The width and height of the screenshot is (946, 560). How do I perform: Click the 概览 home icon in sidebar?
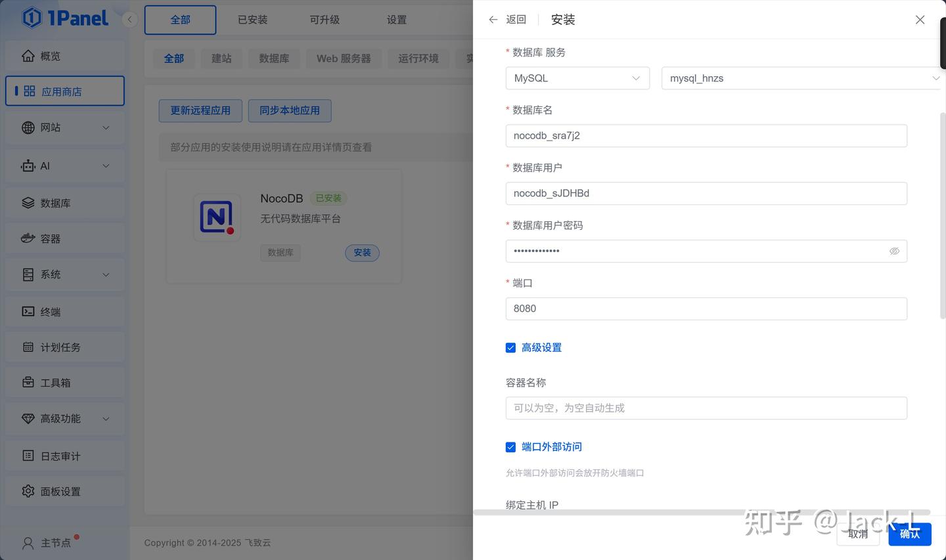(x=28, y=56)
